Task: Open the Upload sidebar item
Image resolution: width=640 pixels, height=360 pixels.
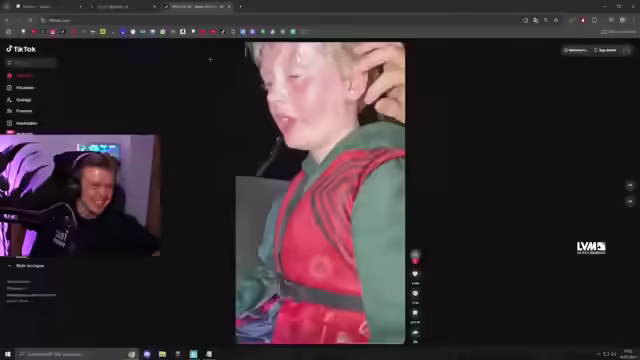Action: (22, 123)
